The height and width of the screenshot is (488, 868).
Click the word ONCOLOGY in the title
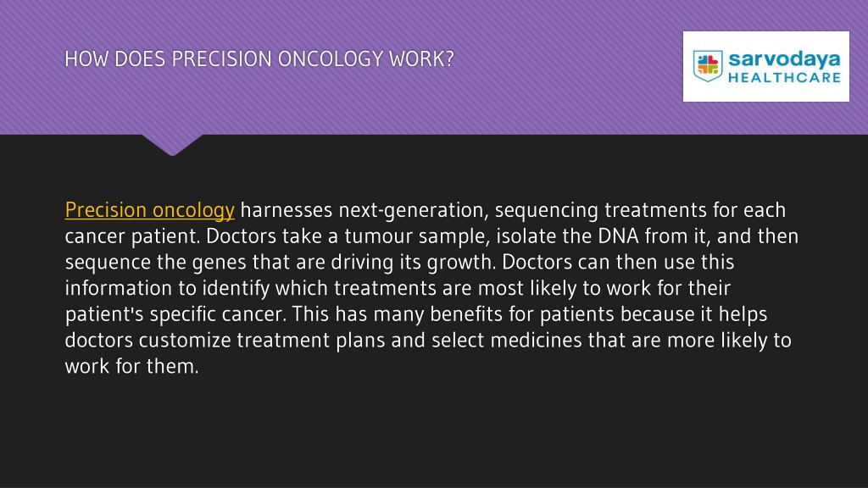tap(330, 58)
